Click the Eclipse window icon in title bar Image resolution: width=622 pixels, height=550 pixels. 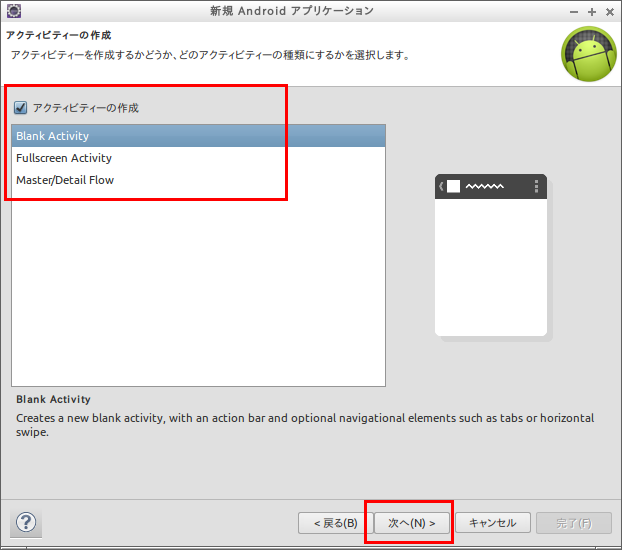coord(14,11)
